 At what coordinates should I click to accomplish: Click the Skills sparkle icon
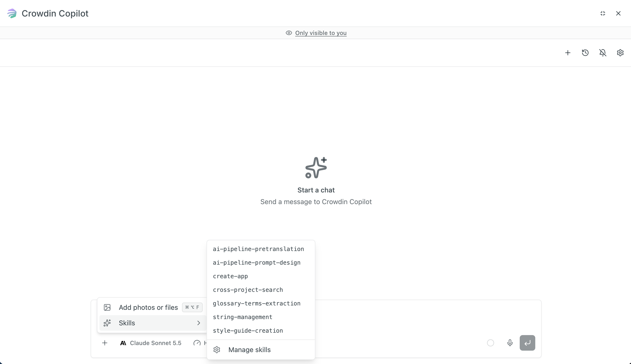107,323
